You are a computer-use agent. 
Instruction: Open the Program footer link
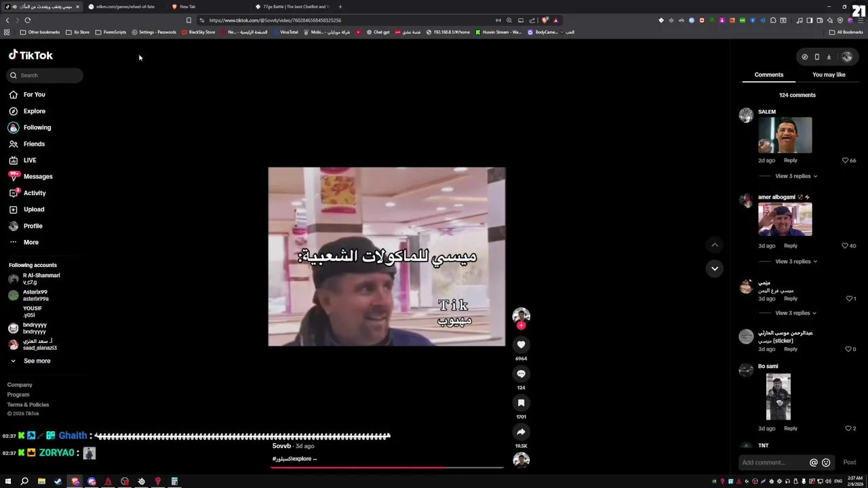point(18,394)
